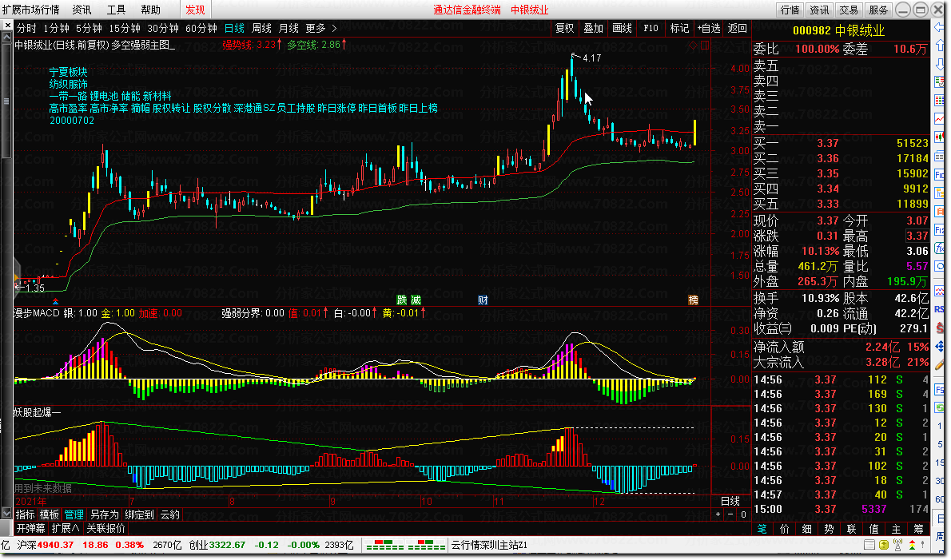The image size is (951, 560).
Task: Click the 榜 marker on the chart
Action: [693, 300]
